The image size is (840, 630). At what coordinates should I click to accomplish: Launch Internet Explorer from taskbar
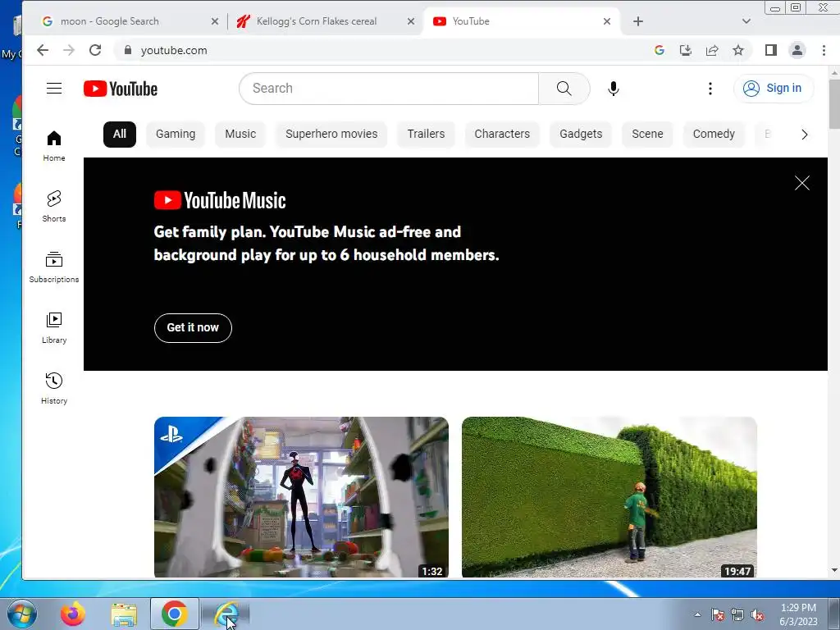coord(226,614)
